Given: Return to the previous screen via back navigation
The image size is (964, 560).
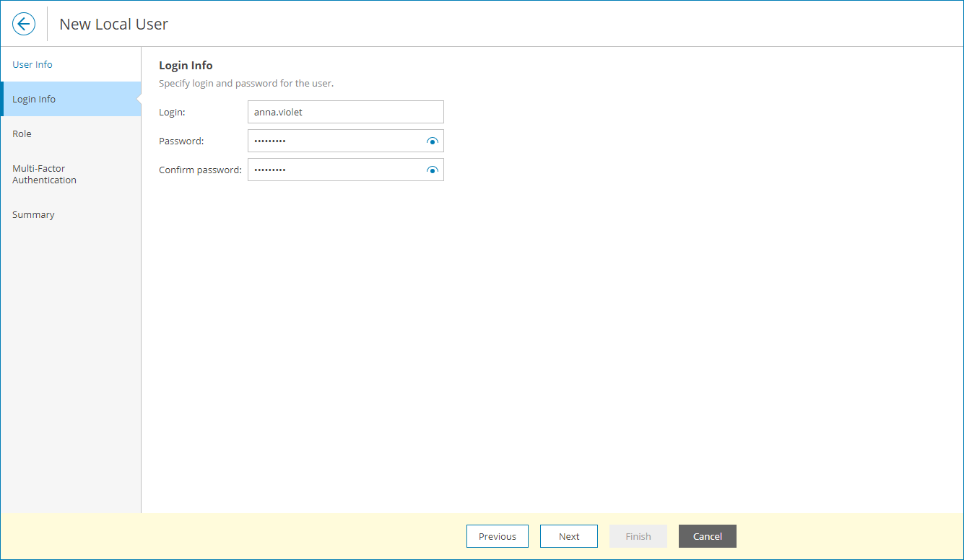Looking at the screenshot, I should tap(24, 23).
